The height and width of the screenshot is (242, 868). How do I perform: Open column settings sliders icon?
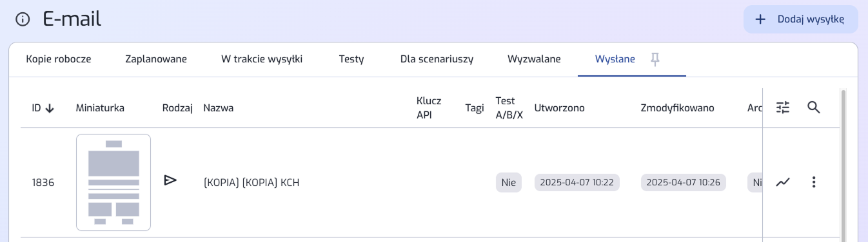coord(783,107)
